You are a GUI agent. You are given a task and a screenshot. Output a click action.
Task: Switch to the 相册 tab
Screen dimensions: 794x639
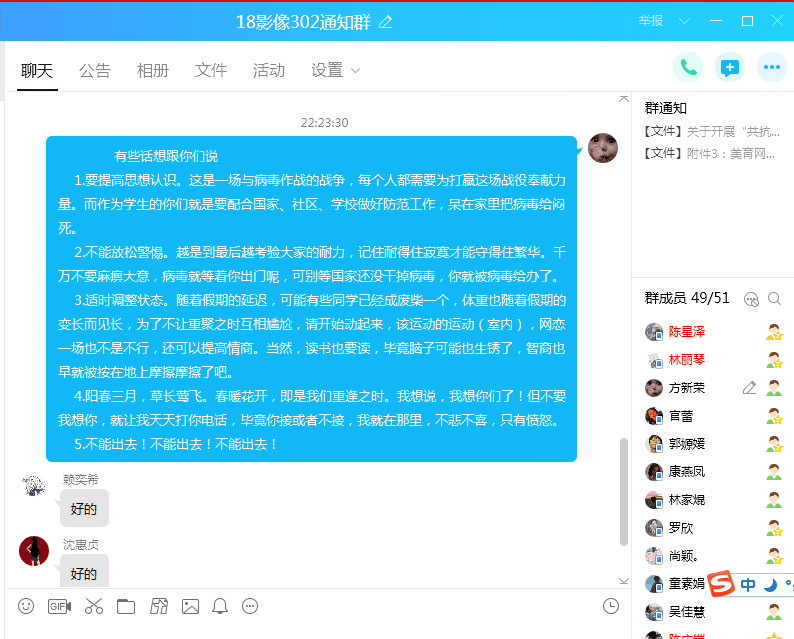[153, 70]
